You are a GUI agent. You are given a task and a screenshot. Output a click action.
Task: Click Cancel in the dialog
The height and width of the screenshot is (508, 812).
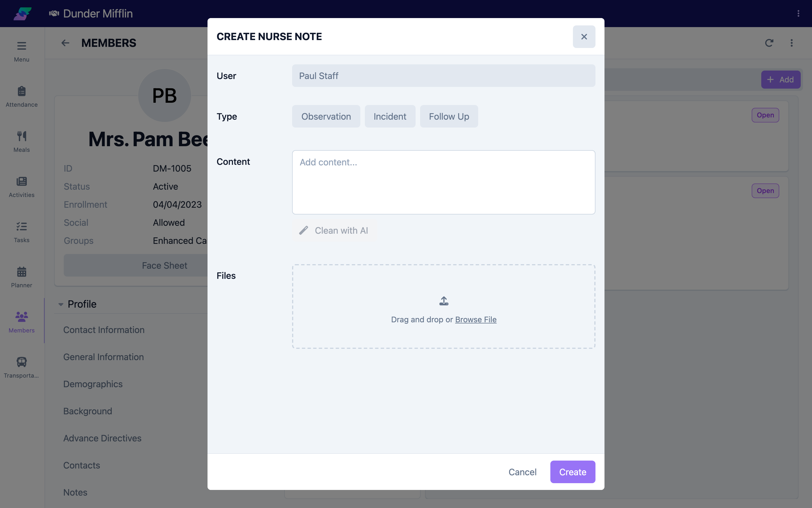pos(522,472)
